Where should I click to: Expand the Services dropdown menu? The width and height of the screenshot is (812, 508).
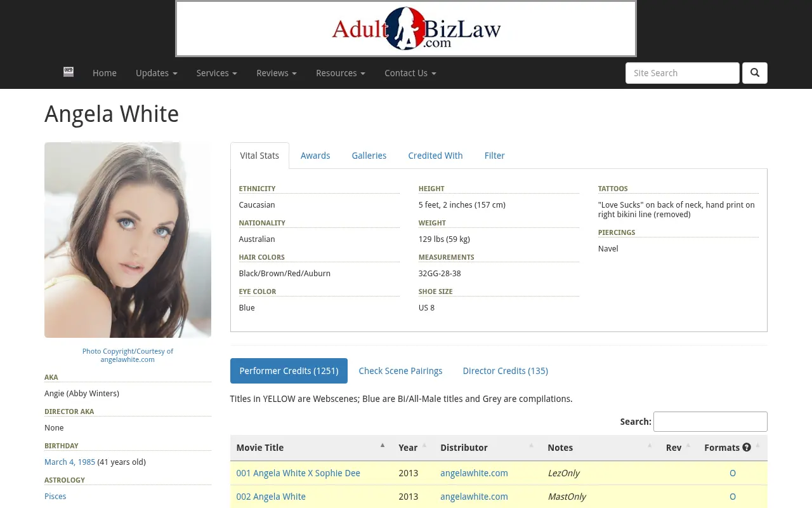pyautogui.click(x=217, y=73)
